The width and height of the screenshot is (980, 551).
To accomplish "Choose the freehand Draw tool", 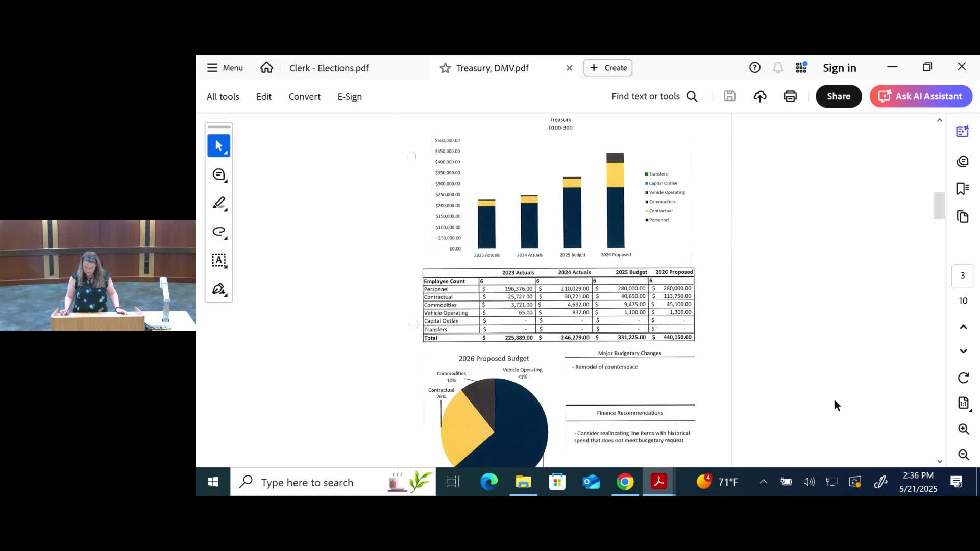I will (218, 232).
